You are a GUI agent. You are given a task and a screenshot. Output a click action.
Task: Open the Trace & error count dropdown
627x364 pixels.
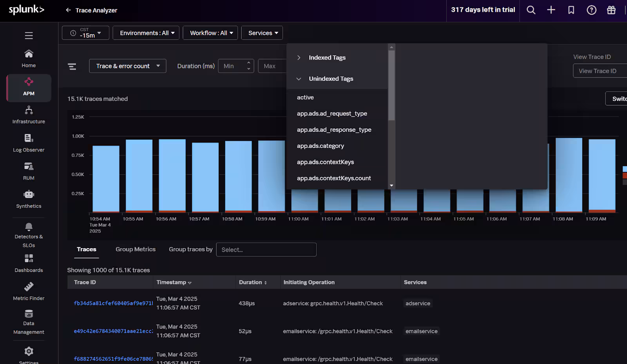coord(128,66)
